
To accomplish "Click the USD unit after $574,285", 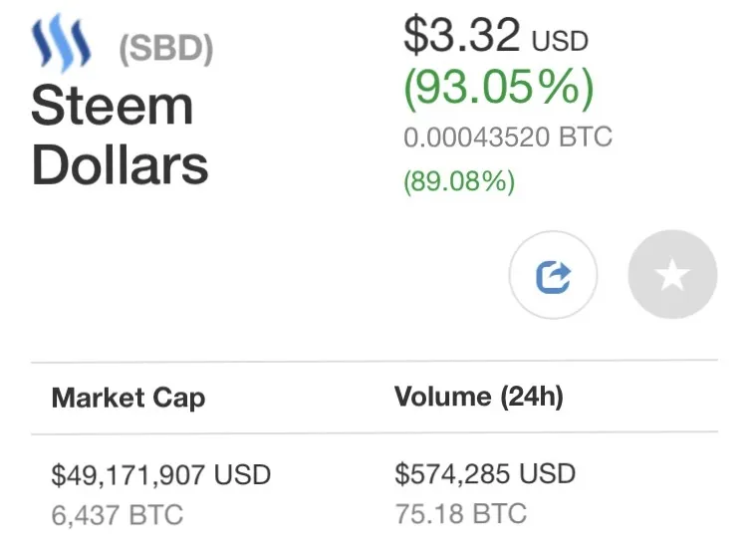I will (548, 473).
